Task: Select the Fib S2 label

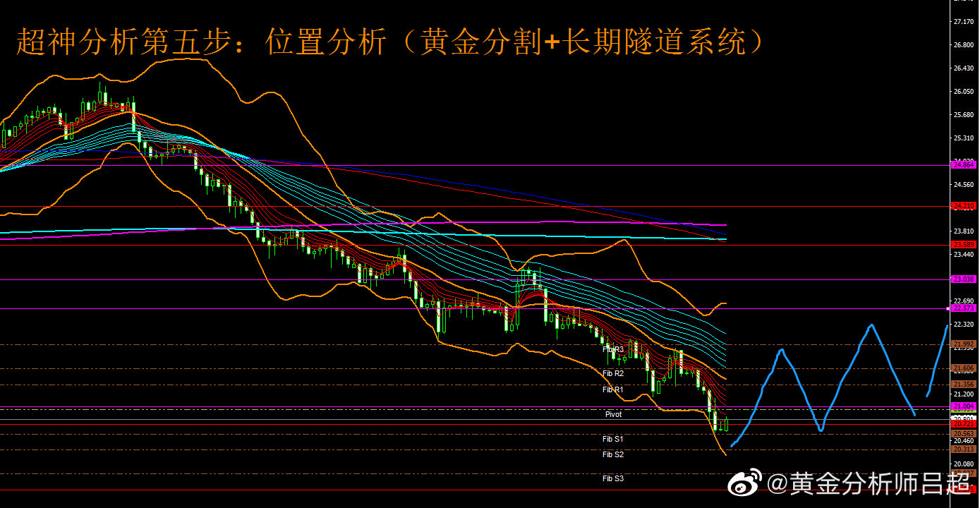Action: point(612,454)
